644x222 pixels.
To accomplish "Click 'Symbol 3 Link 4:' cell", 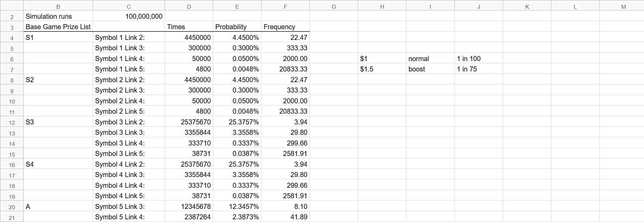I will point(129,143).
